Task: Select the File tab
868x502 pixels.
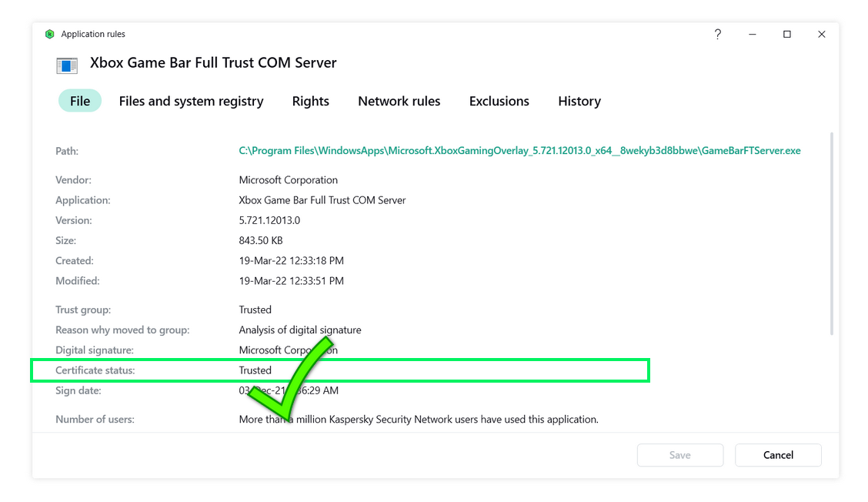Action: 80,101
